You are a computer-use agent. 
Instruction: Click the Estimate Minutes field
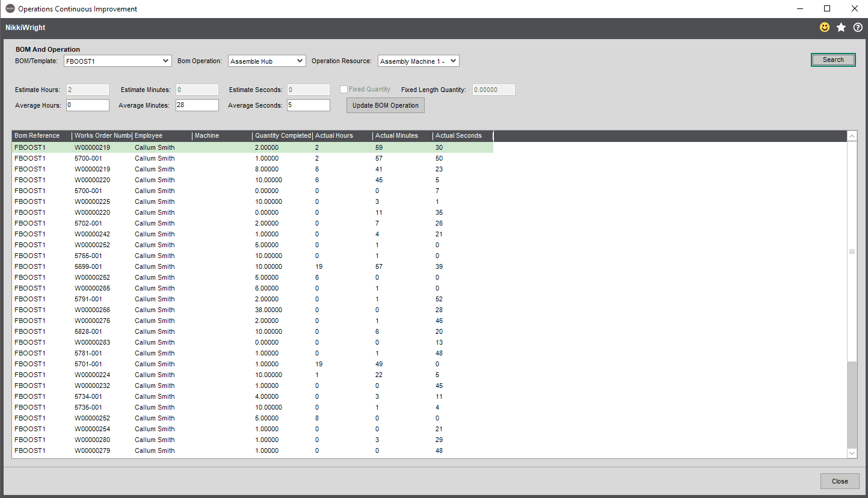coord(197,90)
